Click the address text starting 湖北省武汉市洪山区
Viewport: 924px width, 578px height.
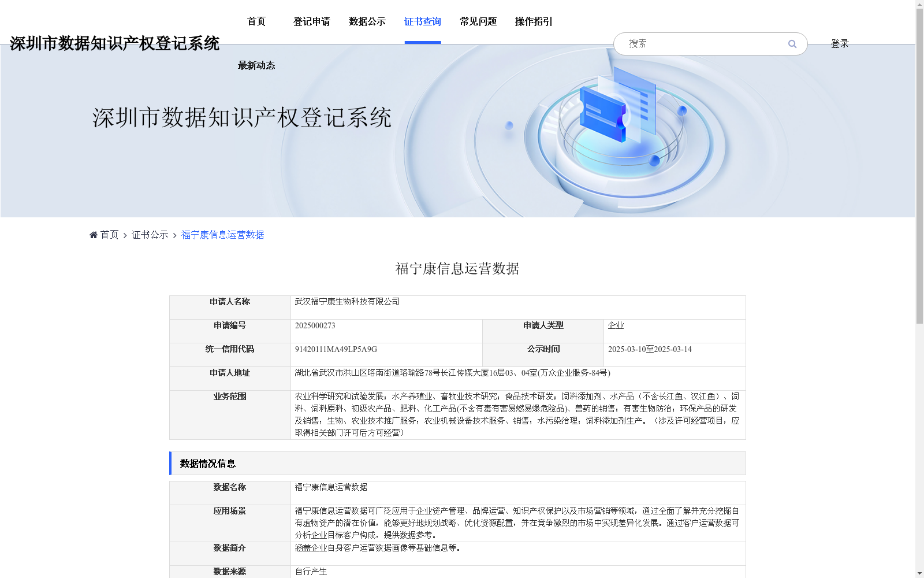click(x=452, y=373)
